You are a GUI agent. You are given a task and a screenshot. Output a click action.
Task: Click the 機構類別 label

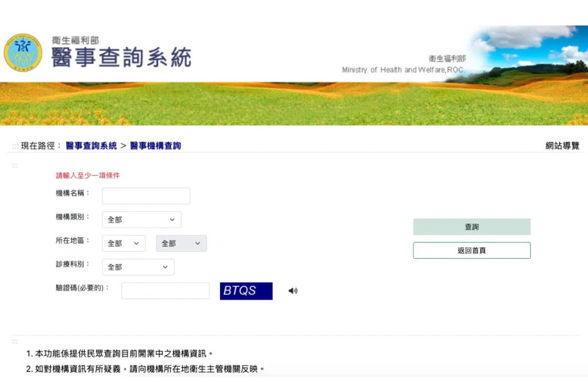[x=72, y=216]
